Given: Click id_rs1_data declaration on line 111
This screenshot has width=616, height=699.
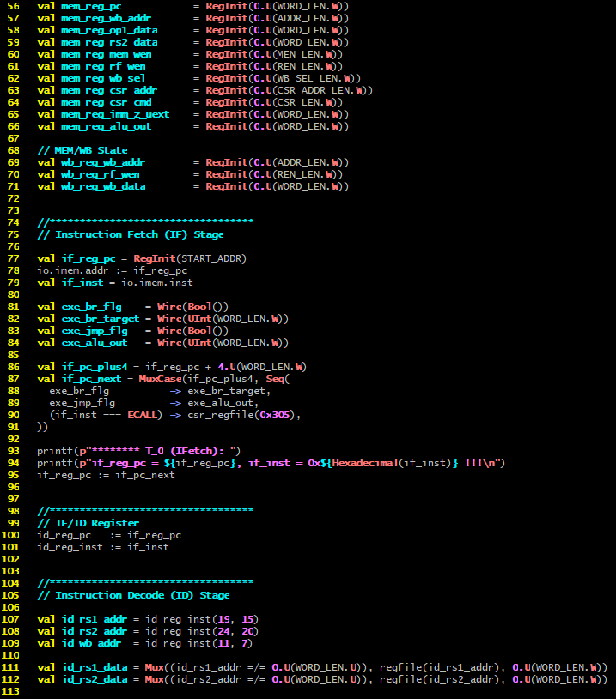Looking at the screenshot, I should (x=95, y=668).
